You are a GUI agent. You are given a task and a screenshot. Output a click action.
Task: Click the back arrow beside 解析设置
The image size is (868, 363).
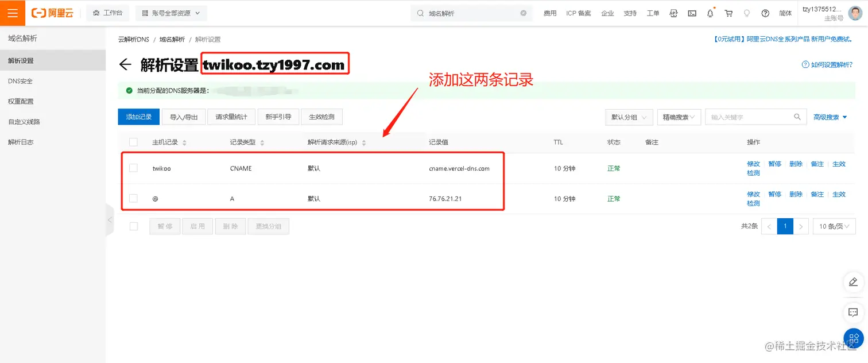point(125,64)
